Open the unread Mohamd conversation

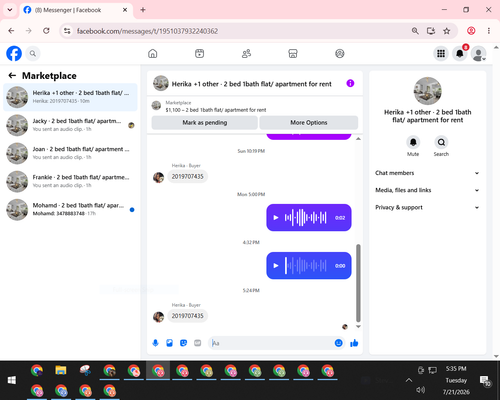70,210
